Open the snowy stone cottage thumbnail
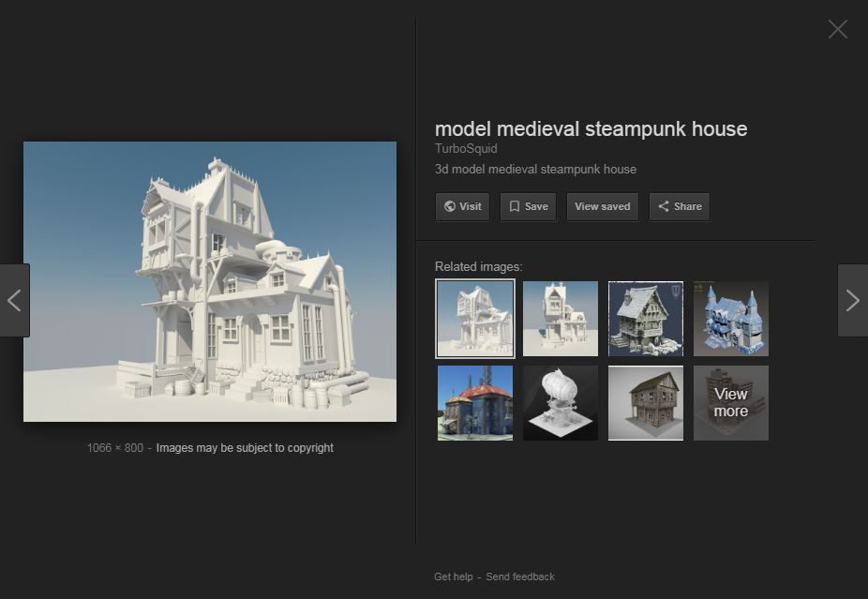This screenshot has width=868, height=599. coord(646,319)
